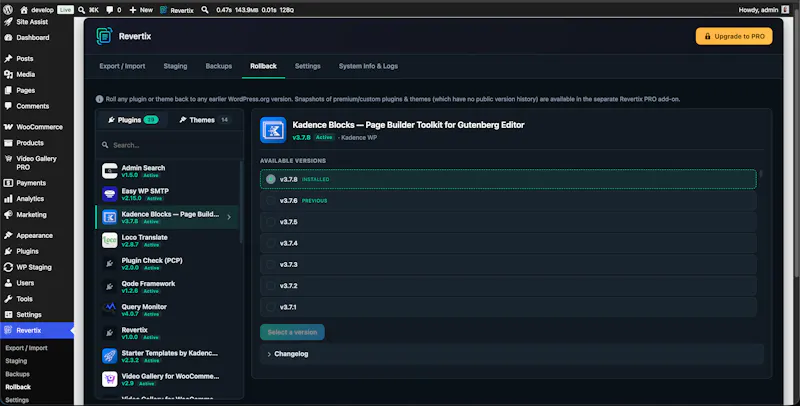The height and width of the screenshot is (406, 800).
Task: Open Revertix from the admin bar
Action: tap(177, 10)
